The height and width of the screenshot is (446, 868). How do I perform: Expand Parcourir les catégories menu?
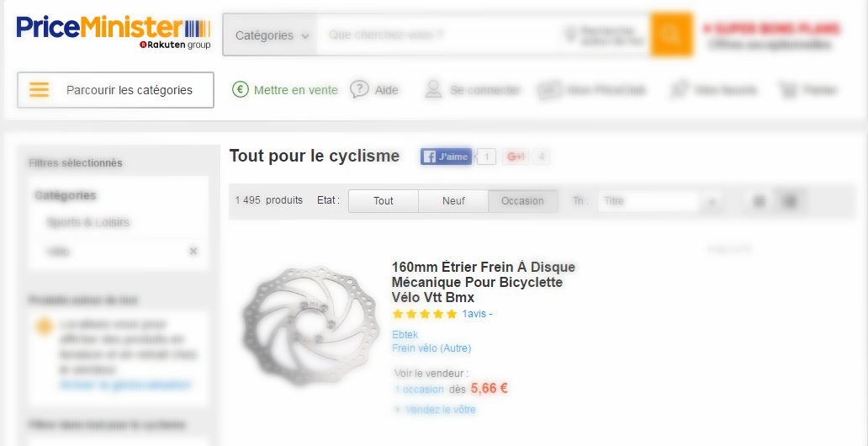[x=116, y=90]
